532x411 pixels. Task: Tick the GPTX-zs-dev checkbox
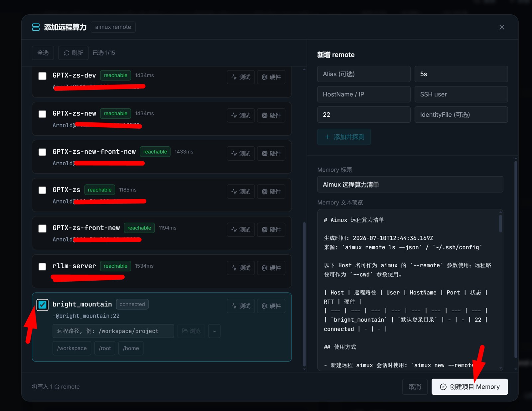point(42,76)
